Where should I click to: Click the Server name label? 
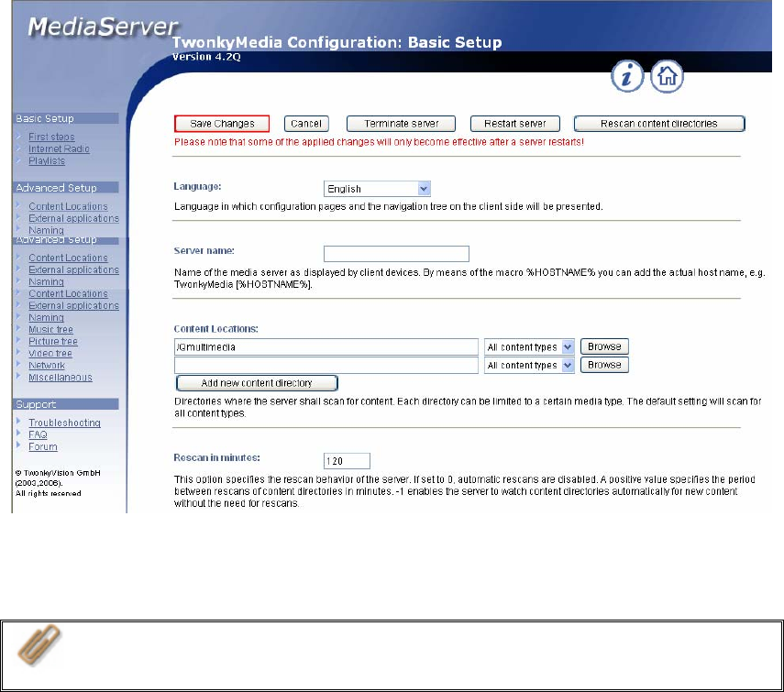coord(204,251)
